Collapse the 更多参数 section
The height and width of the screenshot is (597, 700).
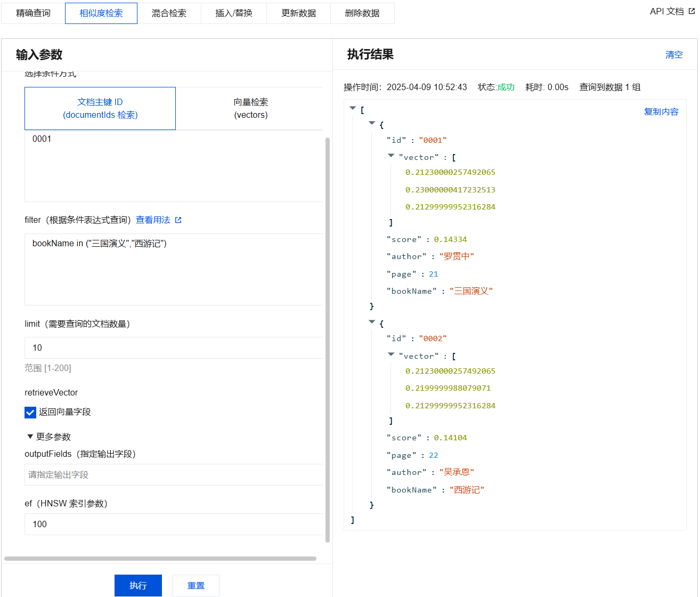pyautogui.click(x=30, y=437)
